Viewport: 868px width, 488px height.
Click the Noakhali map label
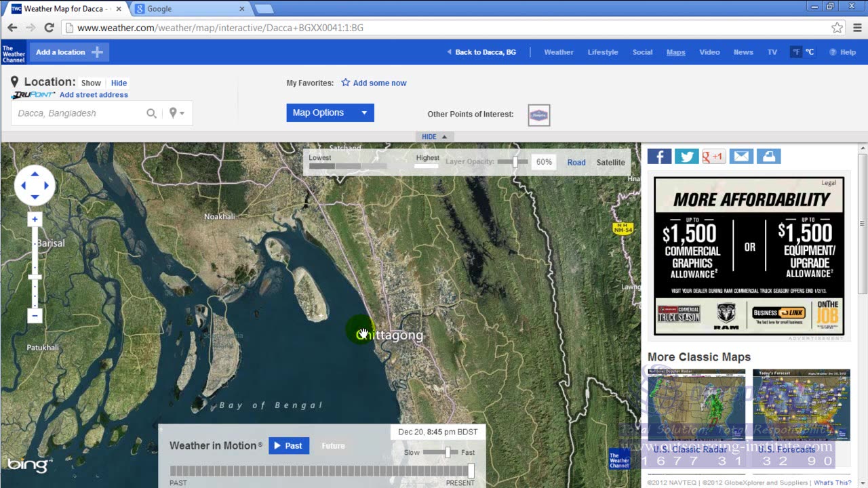pyautogui.click(x=220, y=217)
